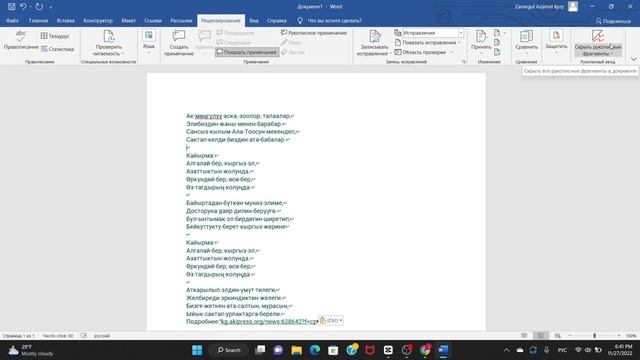
Task: Switch to the Конструктор tab
Action: (x=98, y=20)
